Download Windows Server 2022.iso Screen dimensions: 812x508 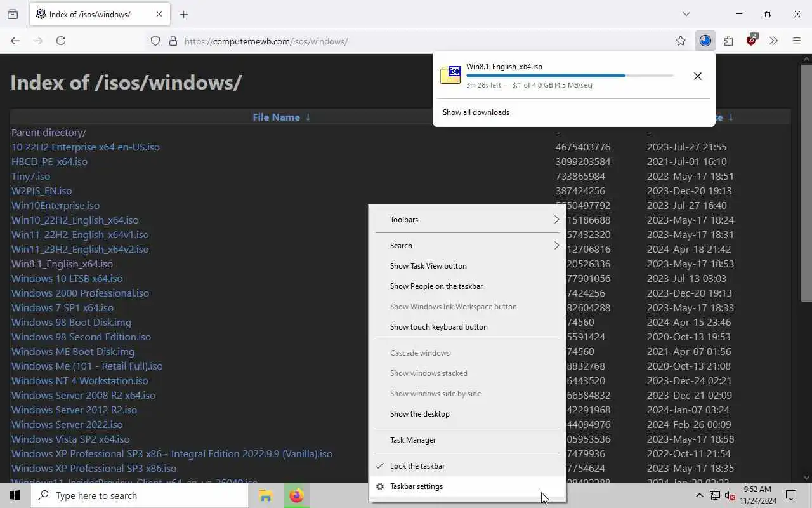[67, 424]
